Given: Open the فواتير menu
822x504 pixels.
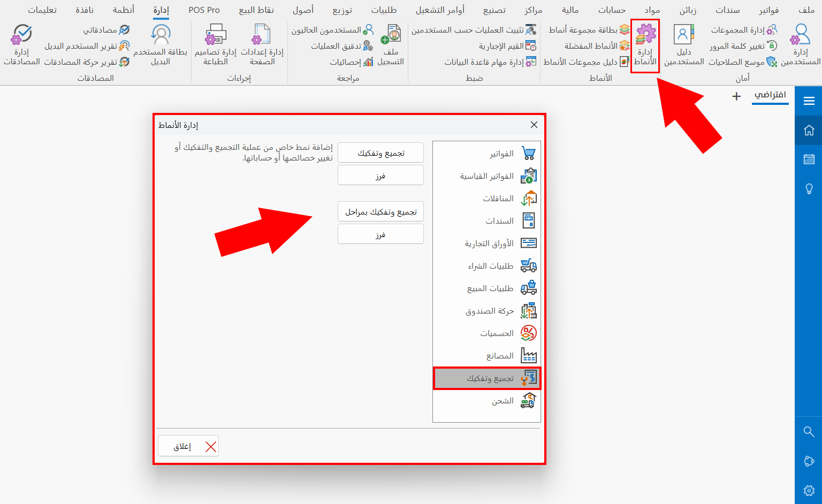Looking at the screenshot, I should pos(769,10).
